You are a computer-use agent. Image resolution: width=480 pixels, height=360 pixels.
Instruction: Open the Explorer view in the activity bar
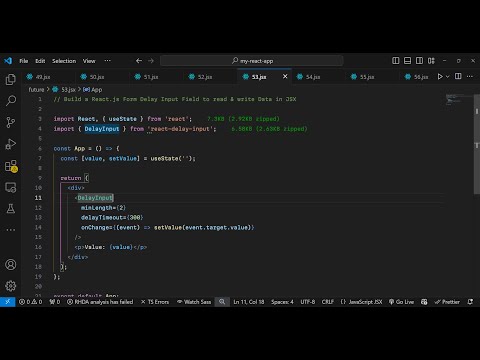coord(11,79)
